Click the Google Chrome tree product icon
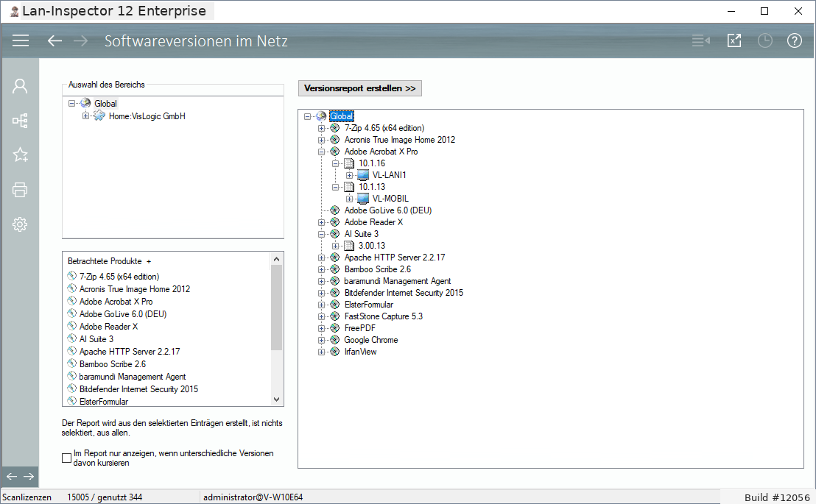Viewport: 816px width, 504px height. 335,340
